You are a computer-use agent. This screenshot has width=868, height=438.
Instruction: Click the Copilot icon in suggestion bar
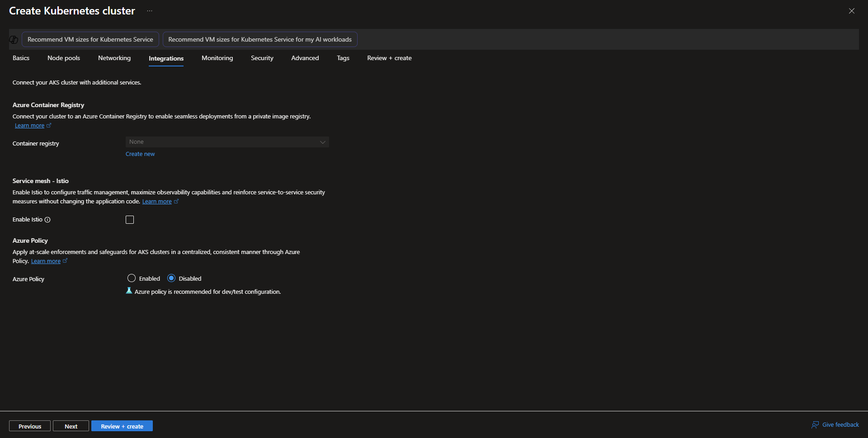[14, 40]
